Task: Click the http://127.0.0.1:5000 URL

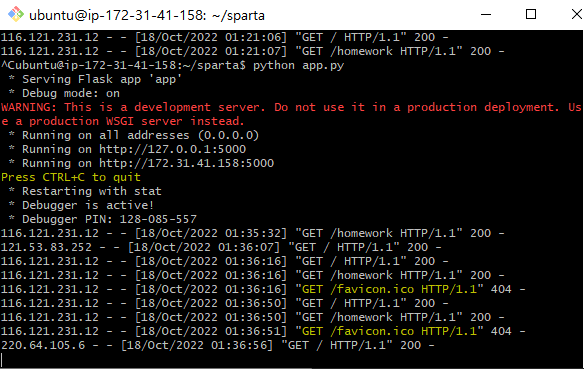Action: pyautogui.click(x=172, y=149)
